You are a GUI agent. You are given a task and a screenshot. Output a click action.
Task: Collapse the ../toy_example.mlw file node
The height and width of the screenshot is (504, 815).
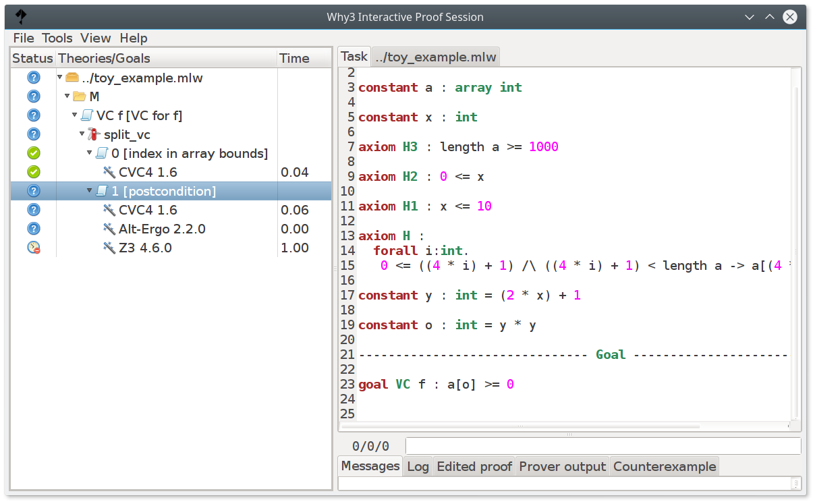click(60, 78)
